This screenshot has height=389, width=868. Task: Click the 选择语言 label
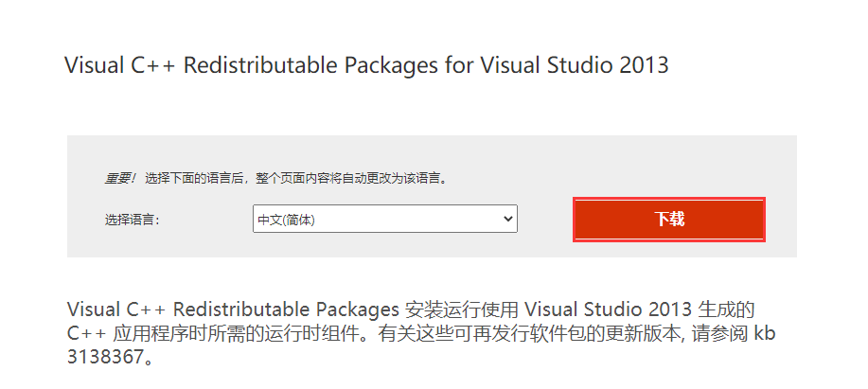click(x=133, y=221)
